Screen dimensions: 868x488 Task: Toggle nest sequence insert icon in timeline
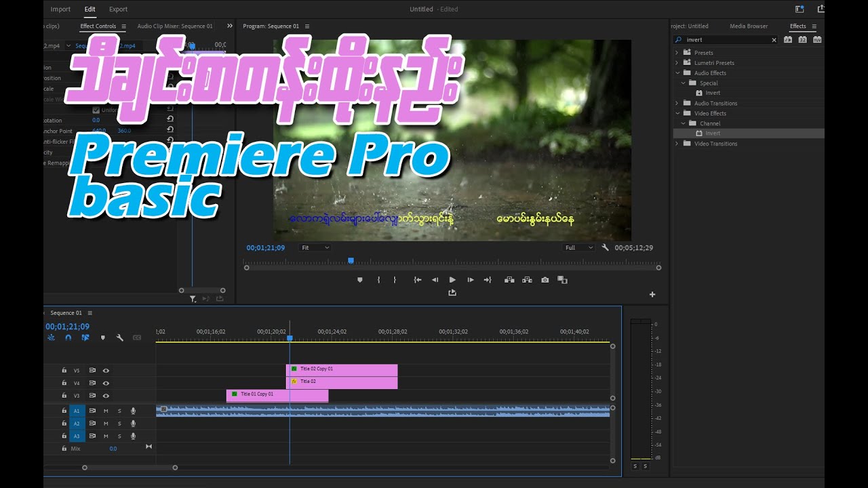[51, 338]
